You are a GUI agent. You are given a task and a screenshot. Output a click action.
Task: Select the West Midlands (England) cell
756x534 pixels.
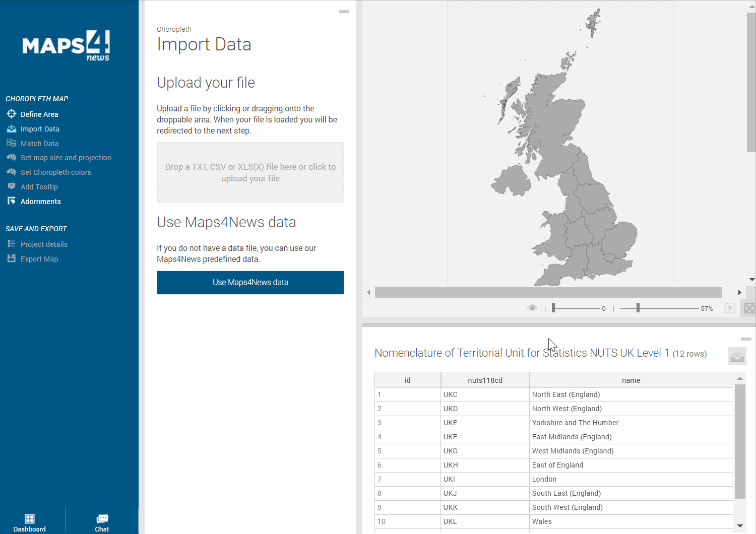point(631,451)
